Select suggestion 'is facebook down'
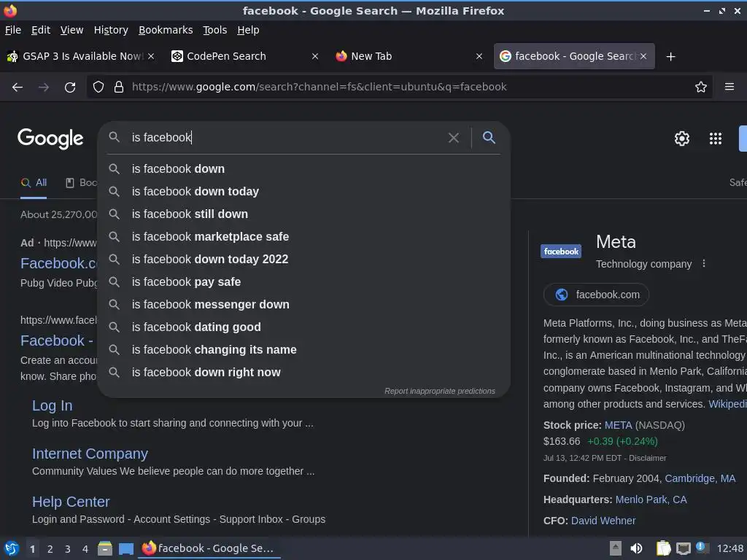This screenshot has width=747, height=560. 304,169
